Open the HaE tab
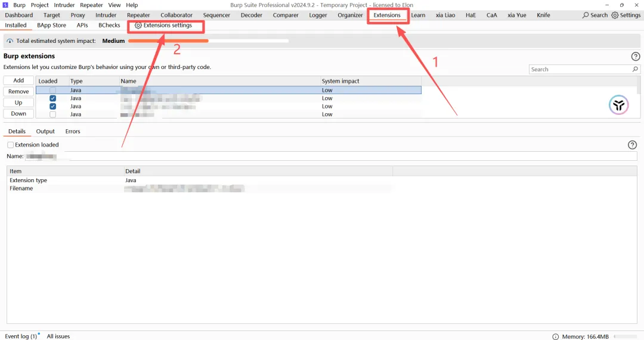Screen dimensions: 644x340 point(470,15)
